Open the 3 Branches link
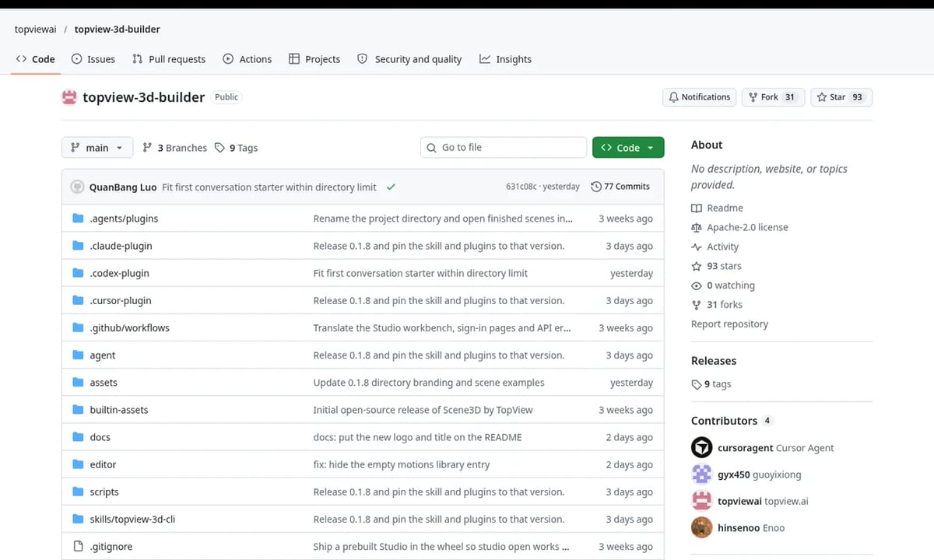This screenshot has width=934, height=560. click(x=175, y=148)
